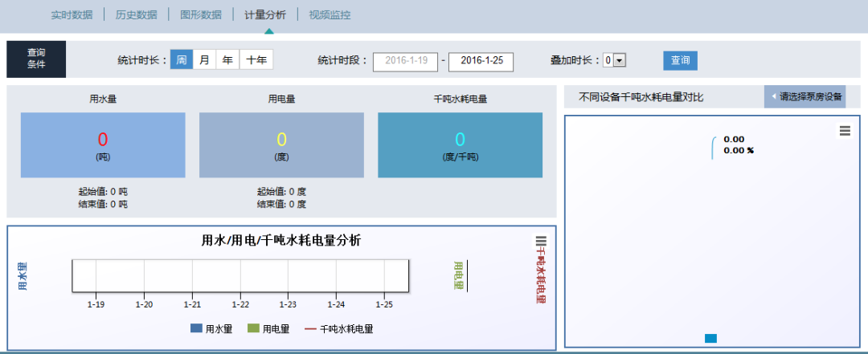868x354 pixels.
Task: Open the 图形数据 tab
Action: point(201,15)
